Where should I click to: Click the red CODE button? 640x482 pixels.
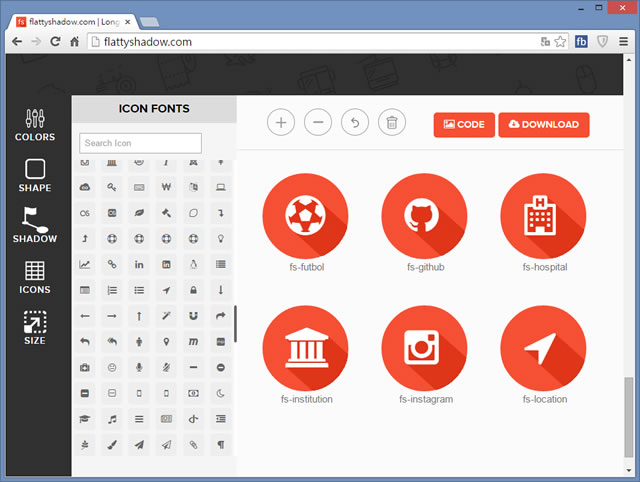pos(464,124)
